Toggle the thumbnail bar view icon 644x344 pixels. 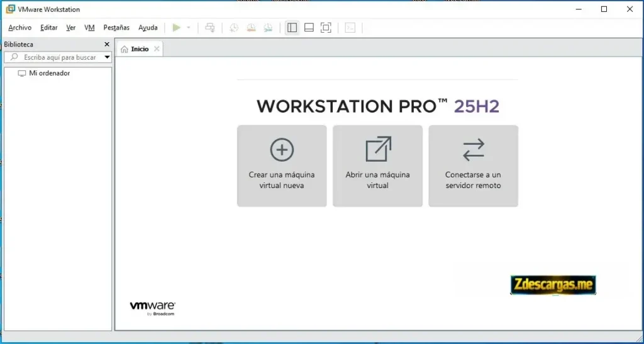(309, 28)
